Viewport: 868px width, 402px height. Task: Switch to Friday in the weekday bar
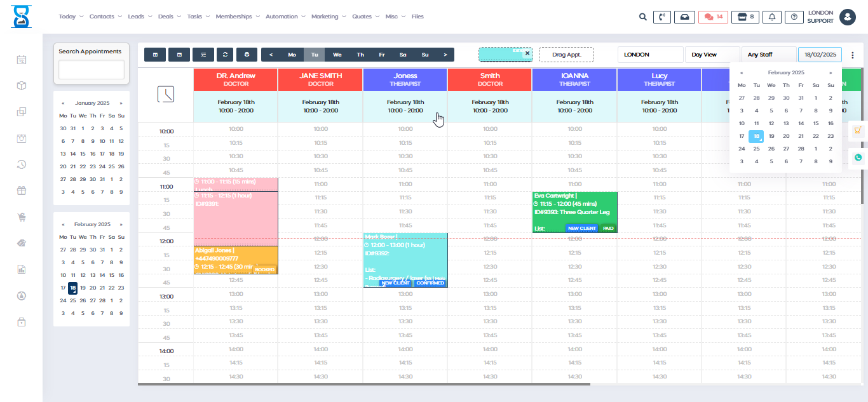[x=382, y=55]
